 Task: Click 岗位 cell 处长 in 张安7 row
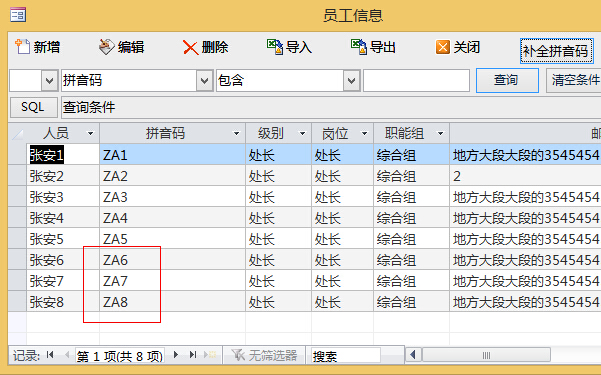[x=343, y=281]
